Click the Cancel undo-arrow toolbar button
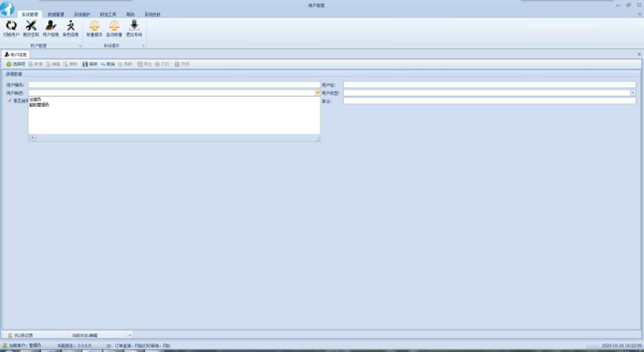This screenshot has width=644, height=352. point(108,64)
